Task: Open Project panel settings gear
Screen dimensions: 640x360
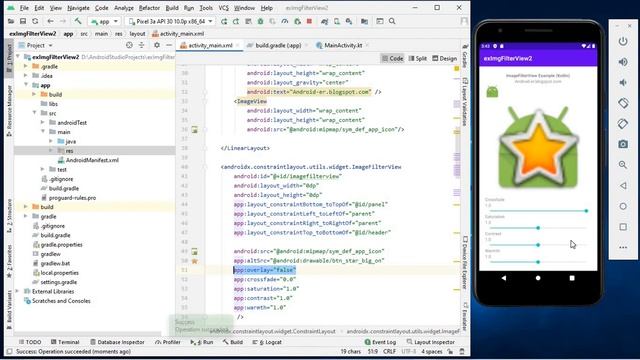Action: [x=157, y=45]
